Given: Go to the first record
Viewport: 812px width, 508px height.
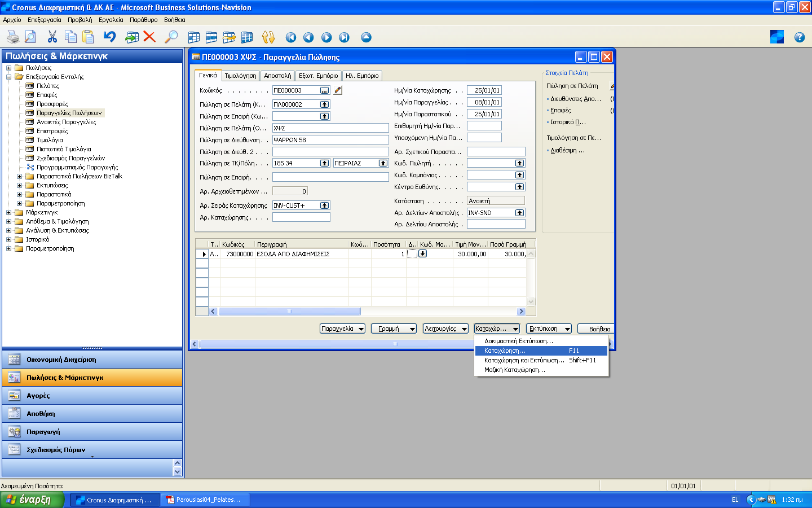Looking at the screenshot, I should pos(291,37).
